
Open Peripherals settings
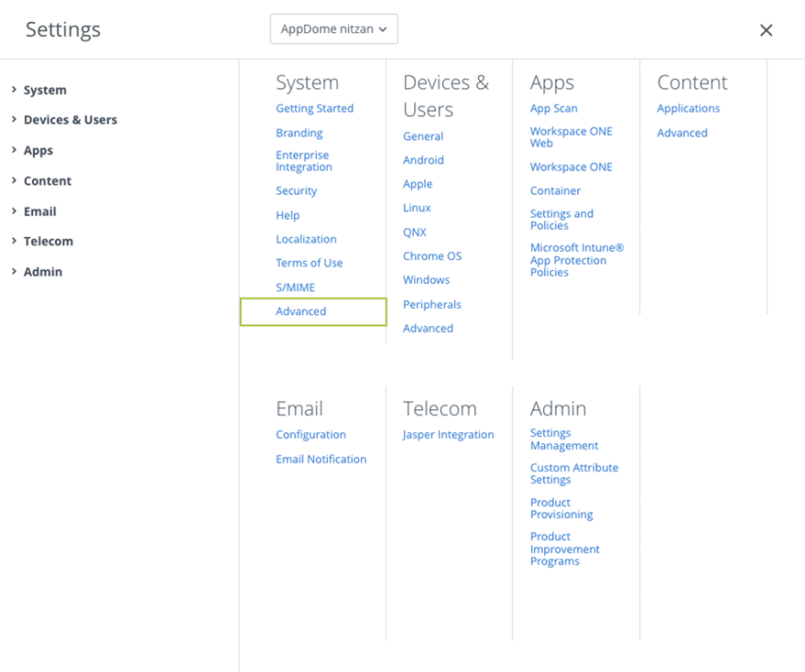(432, 303)
